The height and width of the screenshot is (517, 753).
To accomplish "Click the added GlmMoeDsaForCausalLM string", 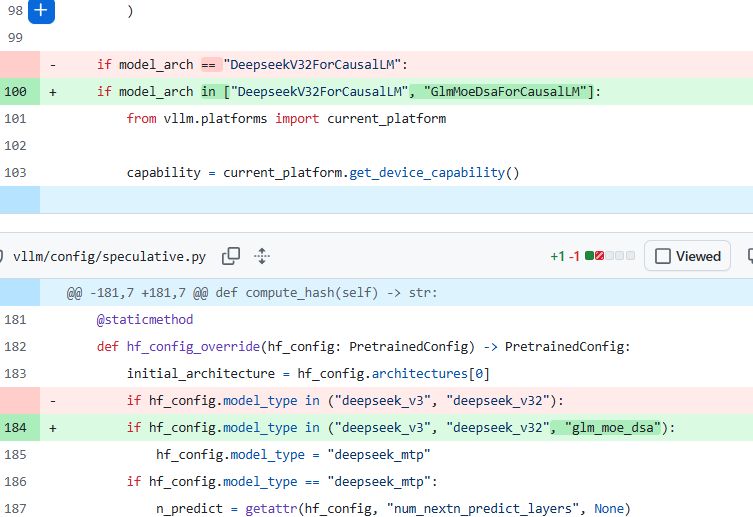I will pyautogui.click(x=505, y=92).
